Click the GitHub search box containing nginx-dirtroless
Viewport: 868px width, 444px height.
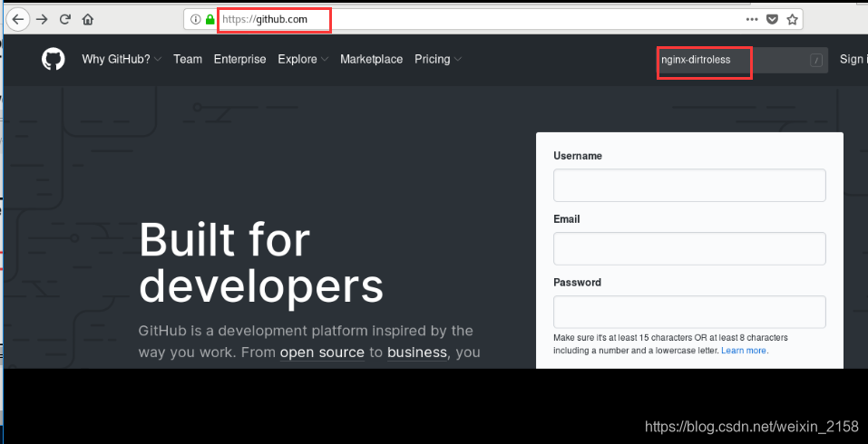(742, 60)
